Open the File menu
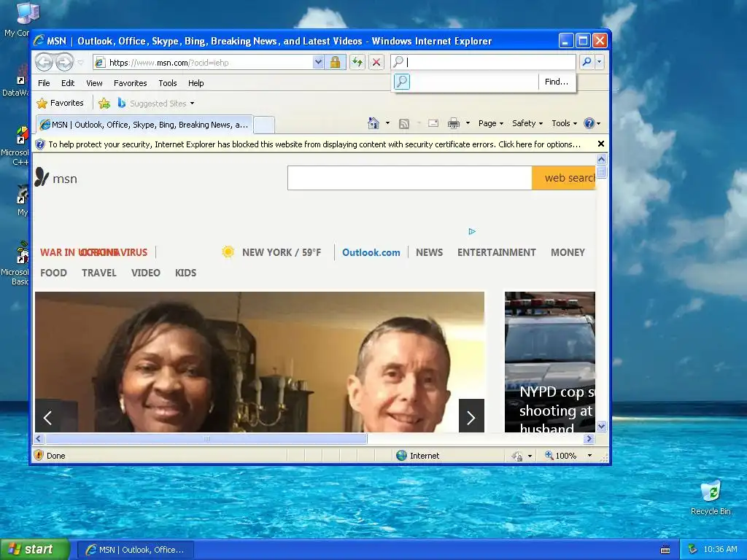This screenshot has height=560, width=747. (x=44, y=83)
